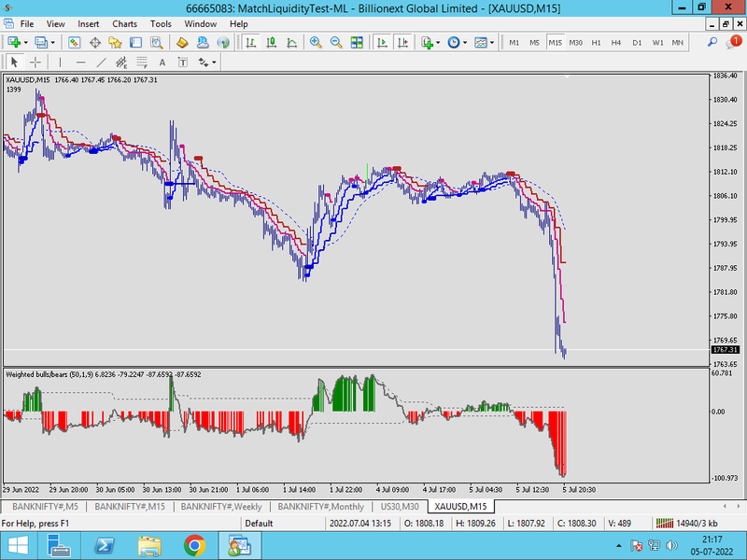The width and height of the screenshot is (747, 560).
Task: Toggle chart shift button
Action: [402, 42]
